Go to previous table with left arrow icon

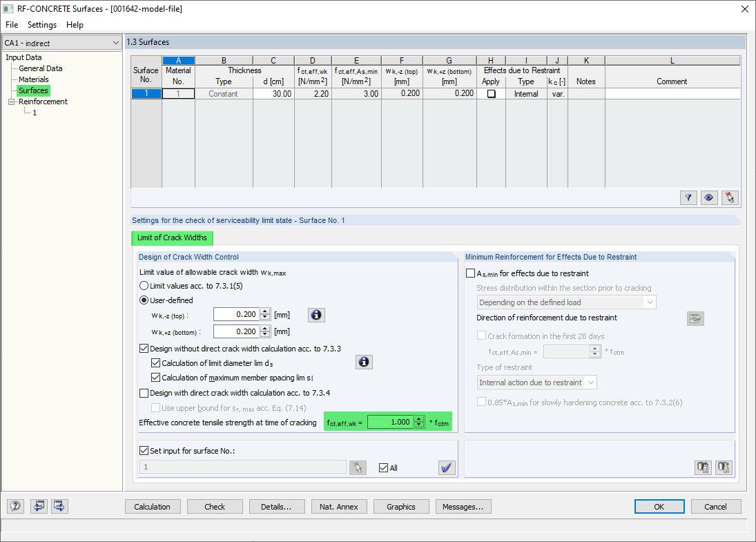point(39,506)
